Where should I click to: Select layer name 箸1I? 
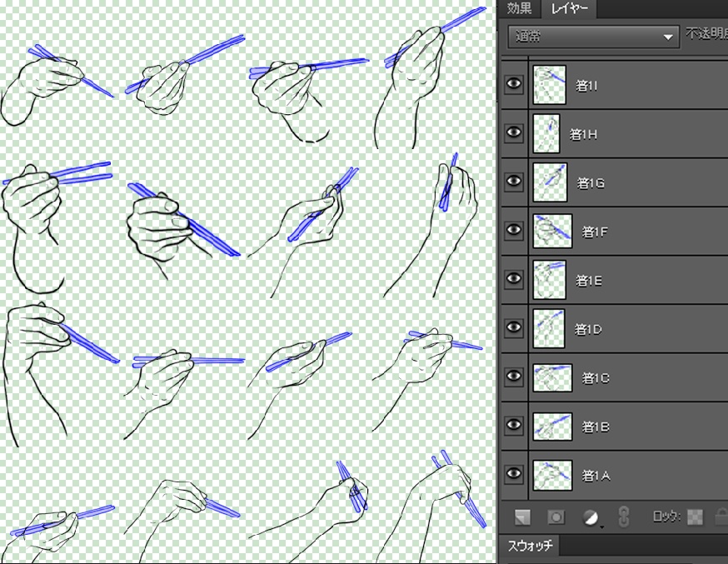click(586, 86)
